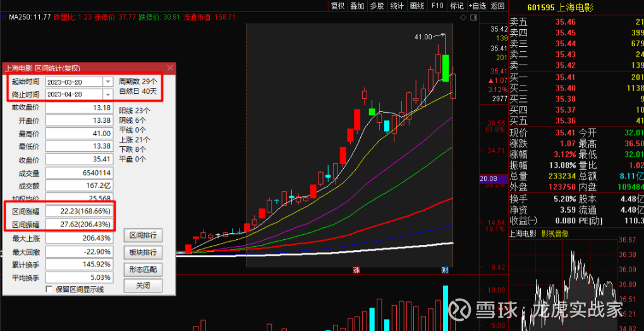The image size is (644, 331).
Task: Click the 财 marker below the chart
Action: coord(444,270)
